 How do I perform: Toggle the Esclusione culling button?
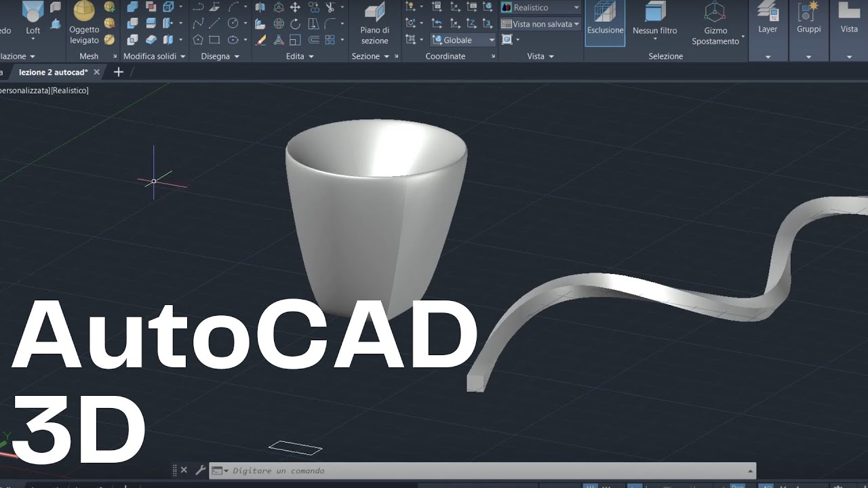tap(605, 22)
